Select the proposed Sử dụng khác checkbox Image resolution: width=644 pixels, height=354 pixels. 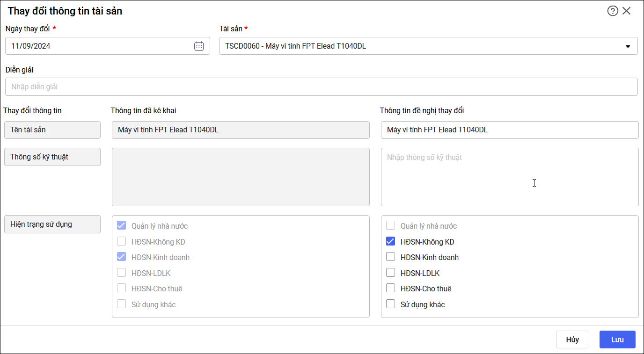pyautogui.click(x=390, y=304)
